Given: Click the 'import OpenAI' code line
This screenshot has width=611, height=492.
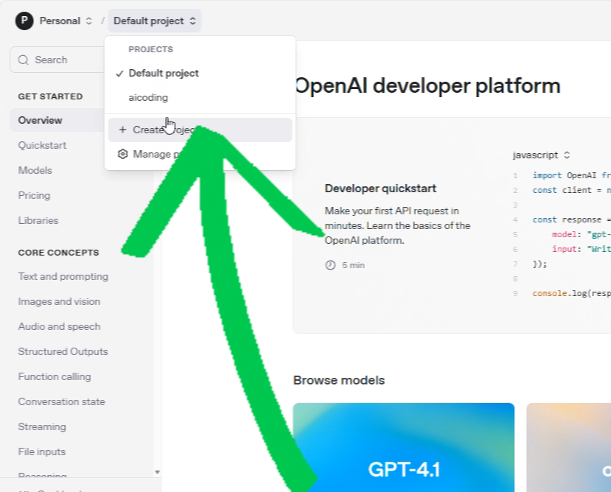Looking at the screenshot, I should (571, 175).
